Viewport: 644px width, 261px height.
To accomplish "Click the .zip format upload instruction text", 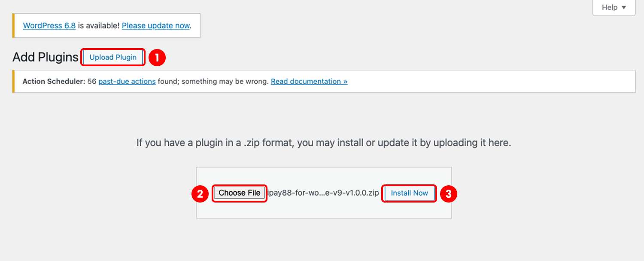I will click(x=324, y=143).
